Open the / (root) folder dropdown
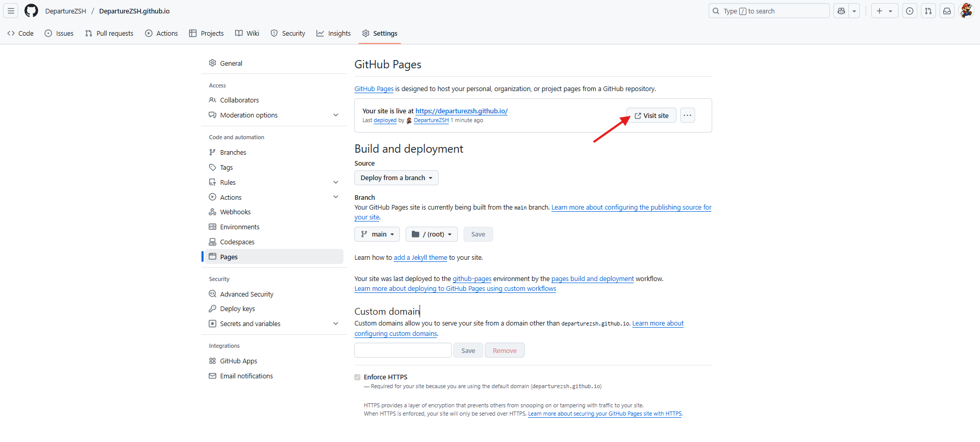This screenshot has width=980, height=442. click(x=431, y=234)
